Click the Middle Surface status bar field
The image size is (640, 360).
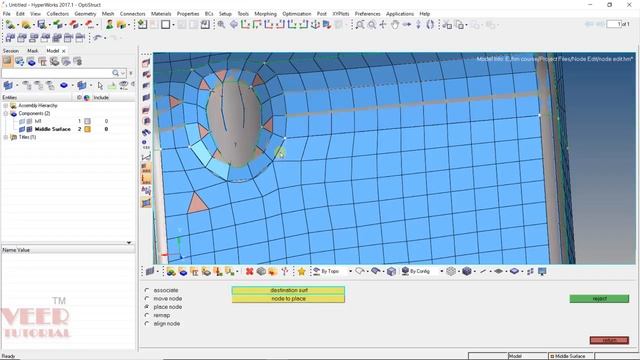pyautogui.click(x=570, y=356)
